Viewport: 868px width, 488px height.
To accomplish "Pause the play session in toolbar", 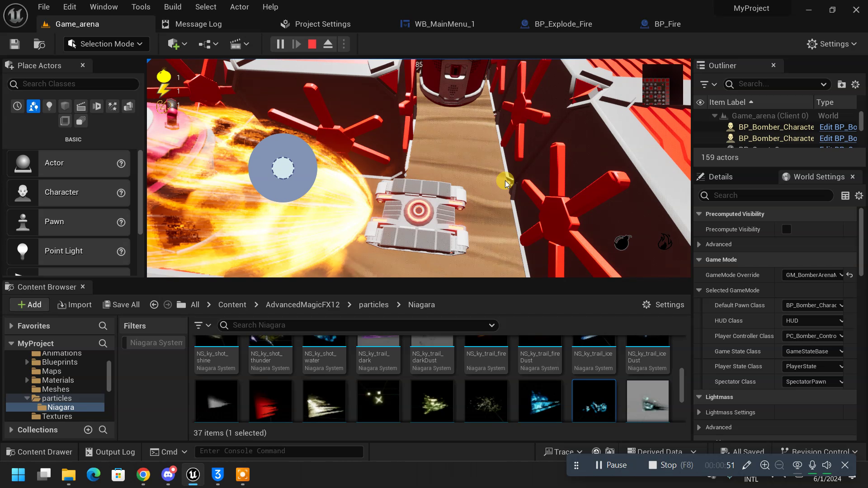I will tap(280, 44).
